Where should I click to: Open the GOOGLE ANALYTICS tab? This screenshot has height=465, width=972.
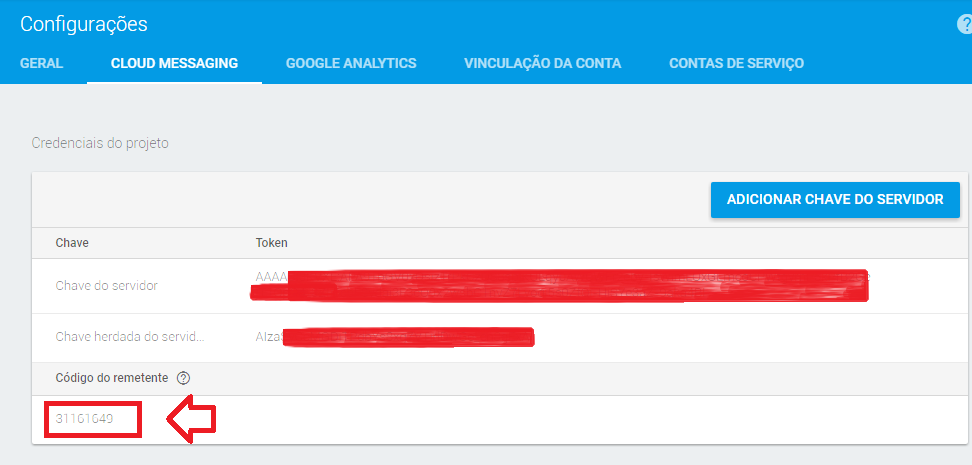click(x=351, y=63)
